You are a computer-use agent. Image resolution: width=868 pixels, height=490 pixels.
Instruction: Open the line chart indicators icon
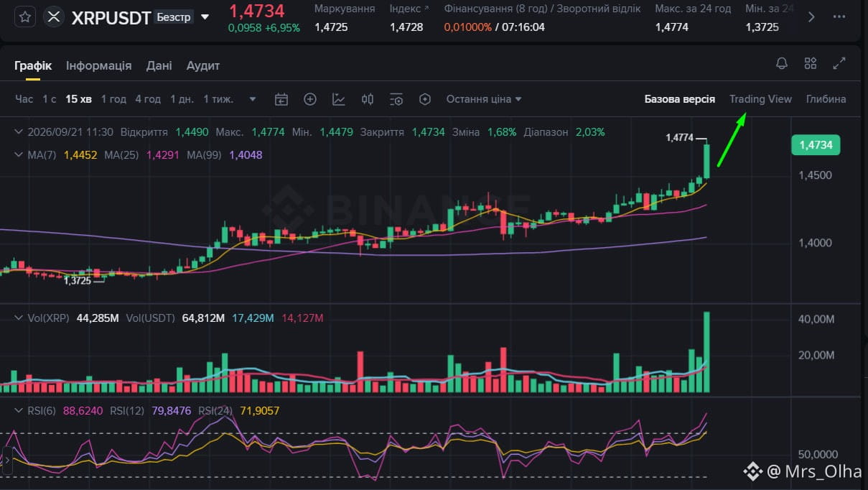pos(339,99)
